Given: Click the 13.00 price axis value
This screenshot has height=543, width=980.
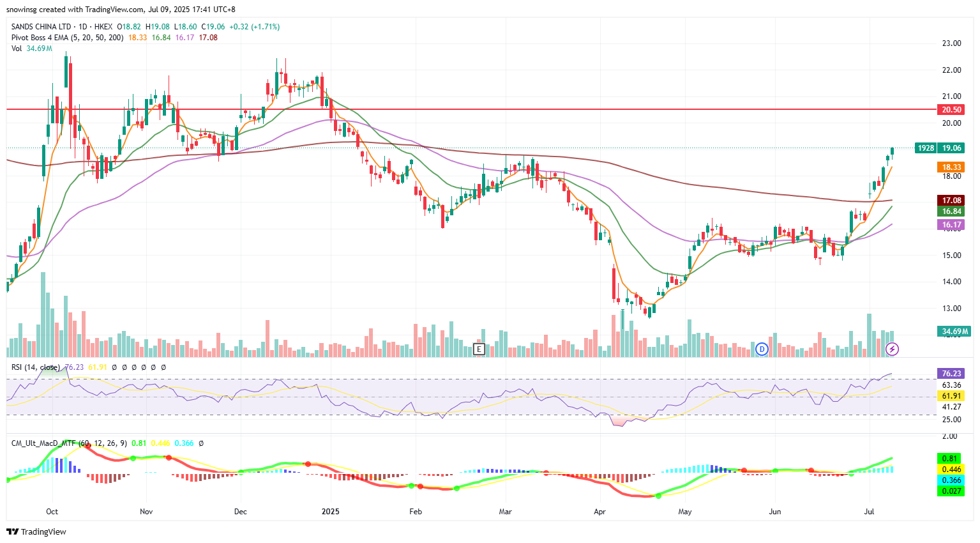Looking at the screenshot, I should pyautogui.click(x=952, y=309).
